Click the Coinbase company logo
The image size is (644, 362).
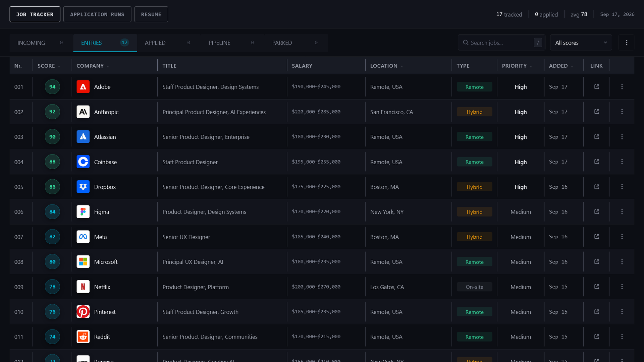click(x=83, y=162)
